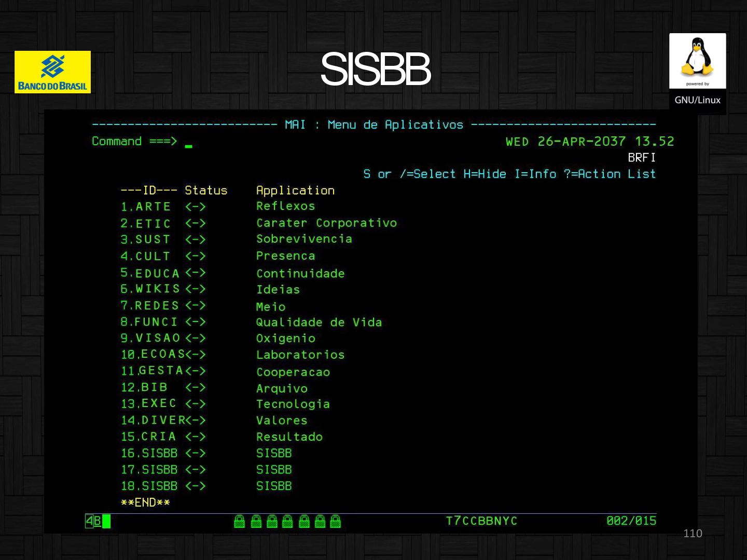Image resolution: width=747 pixels, height=560 pixels.
Task: Toggle the <-> status beside 4.CULT
Action: point(196,256)
